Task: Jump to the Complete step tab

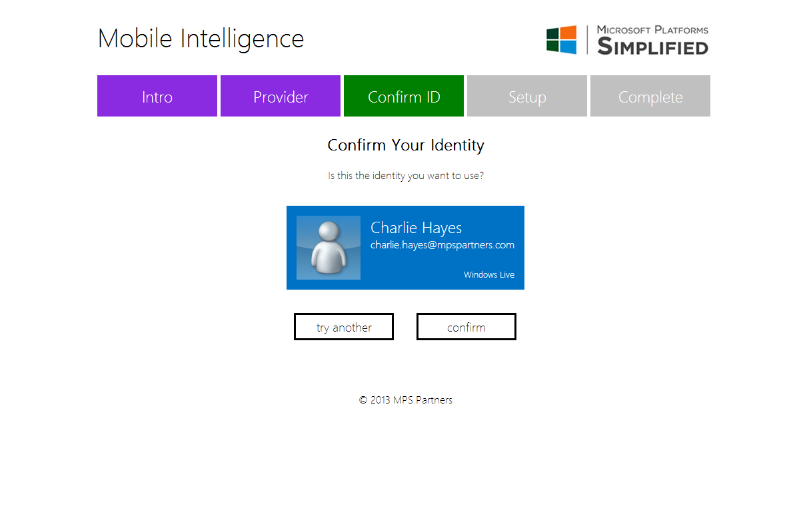Action: [x=650, y=97]
